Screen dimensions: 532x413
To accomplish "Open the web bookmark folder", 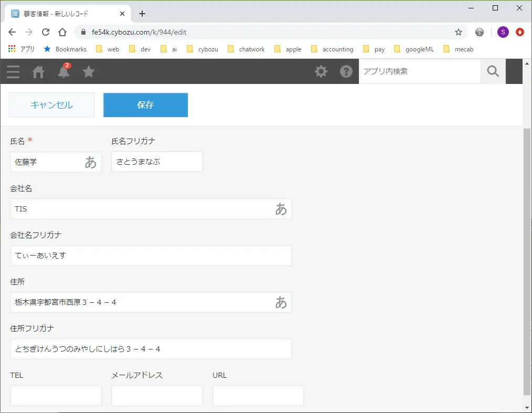I will tap(108, 49).
